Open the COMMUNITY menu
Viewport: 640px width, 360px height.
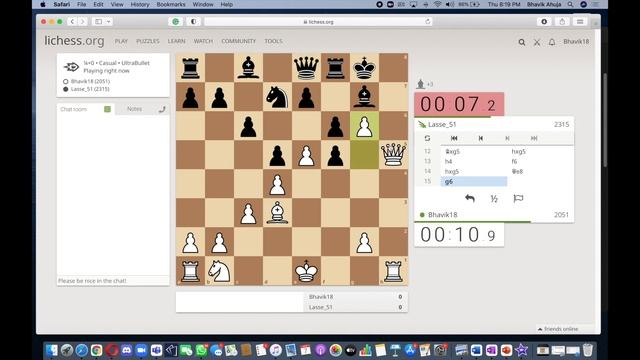tap(238, 41)
